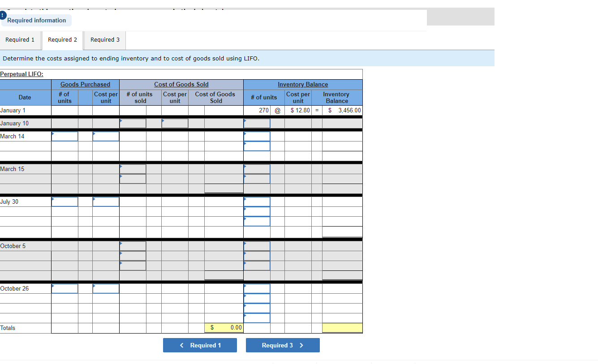Click the July 30 third inventory units field
Viewport: 598px width, 364px height.
click(257, 221)
